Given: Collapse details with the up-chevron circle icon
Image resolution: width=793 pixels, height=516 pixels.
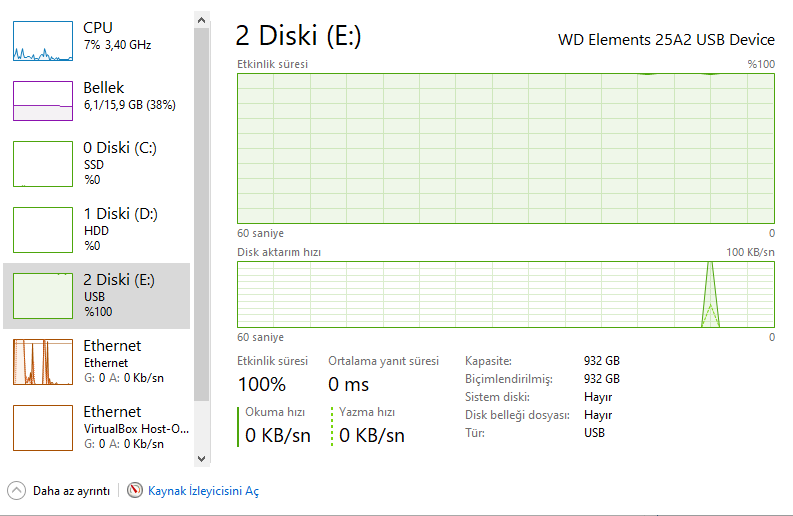Looking at the screenshot, I should point(16,491).
